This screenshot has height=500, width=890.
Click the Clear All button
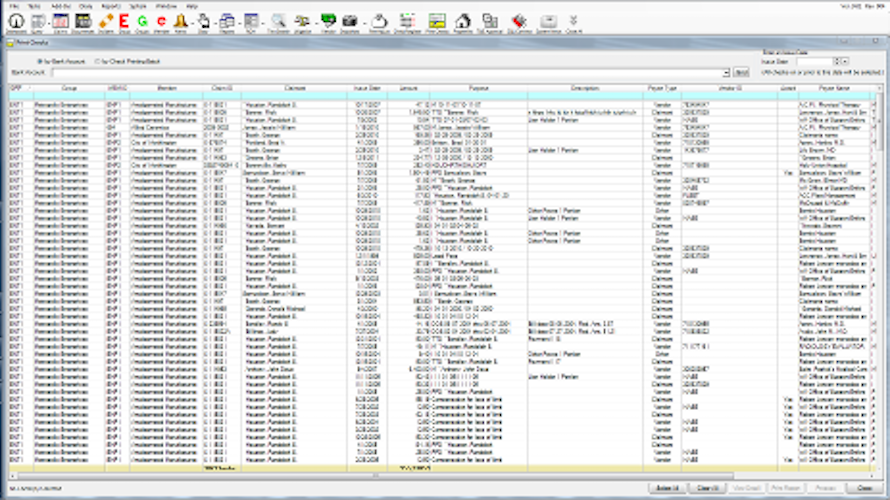708,488
